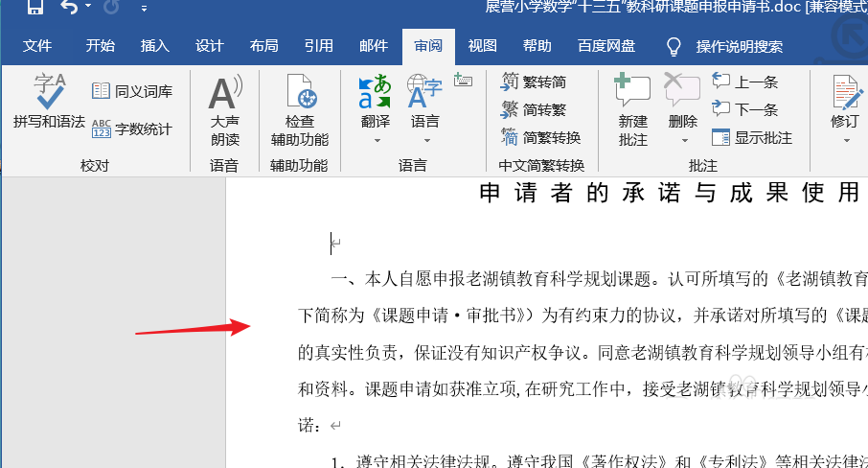Click the text 为有约束力的协议
Image resolution: width=868 pixels, height=468 pixels.
click(x=608, y=316)
